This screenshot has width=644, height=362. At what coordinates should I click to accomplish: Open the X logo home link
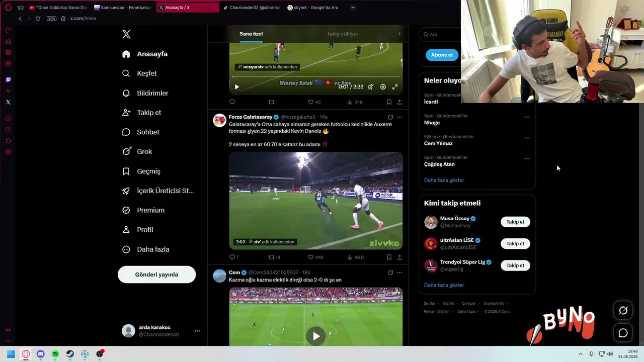(x=126, y=34)
